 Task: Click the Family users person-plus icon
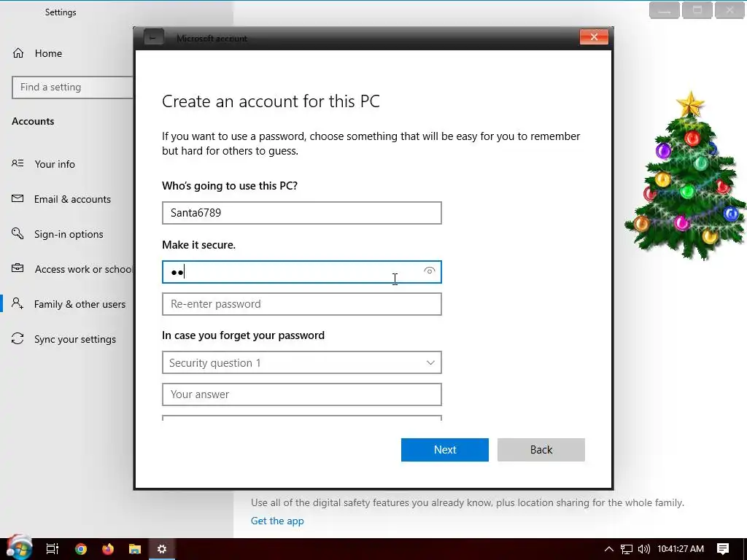18,303
